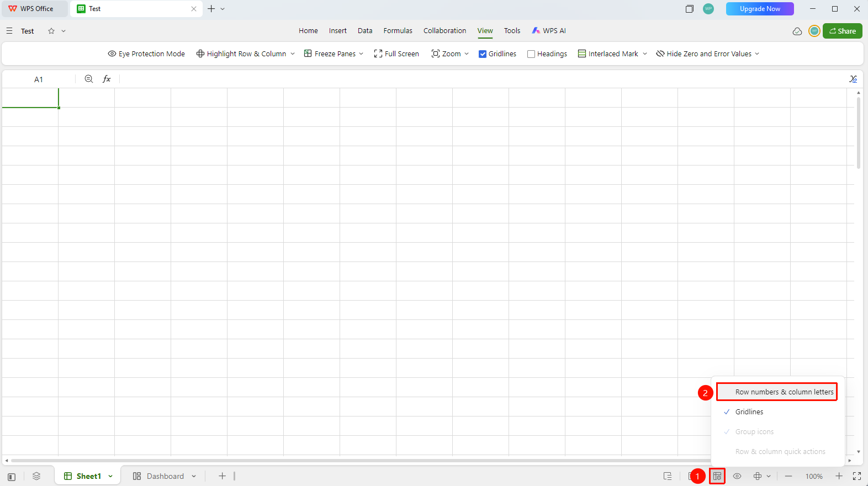Open the Freeze Panes dropdown

click(x=361, y=54)
